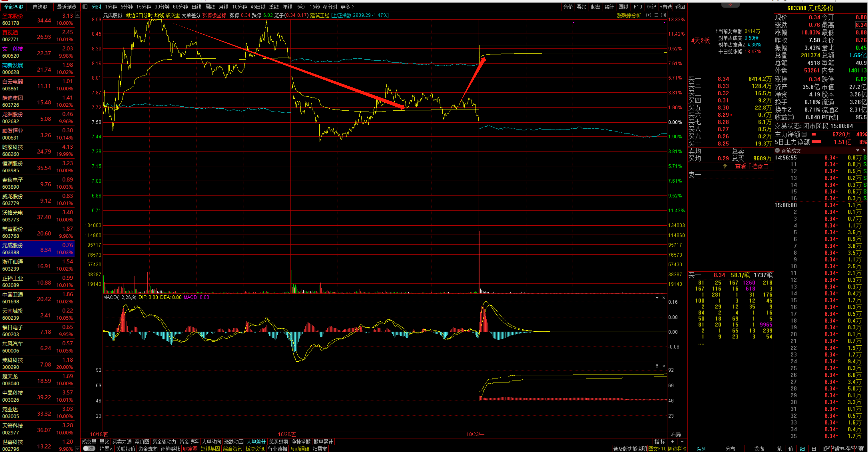Click the minus icon next to 指标
The image size is (868, 452).
click(682, 441)
